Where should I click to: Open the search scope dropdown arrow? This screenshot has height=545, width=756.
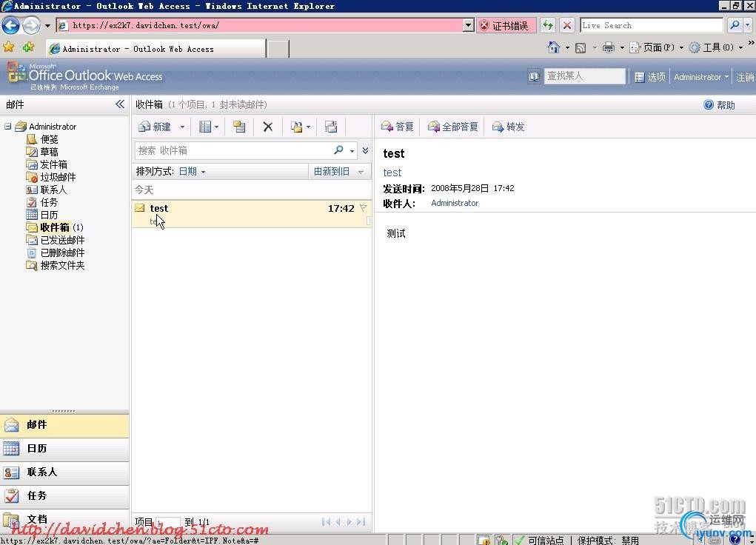coord(352,151)
